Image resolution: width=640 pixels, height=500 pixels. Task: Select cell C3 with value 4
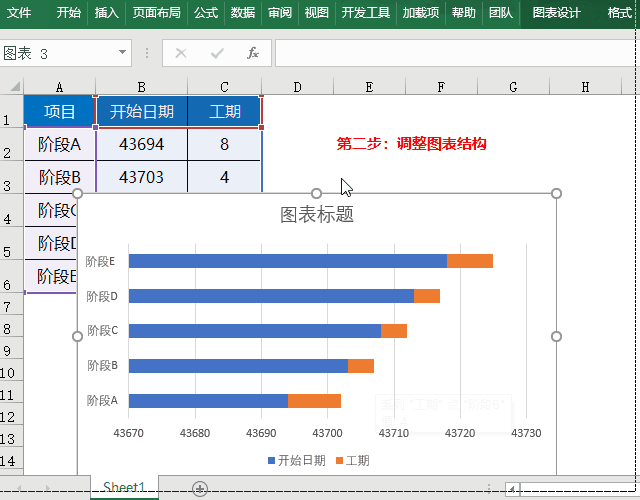click(224, 177)
